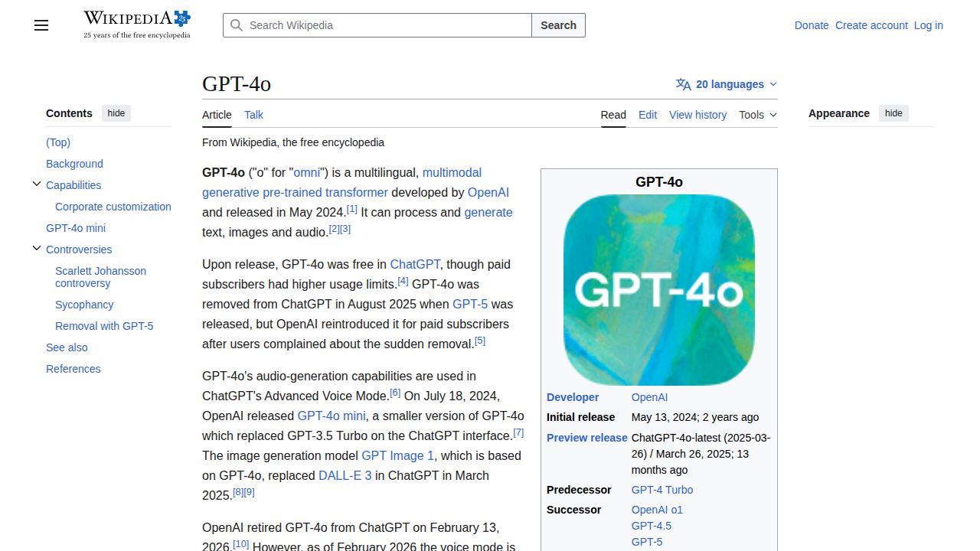Open the generate link
980x551 pixels.
coord(488,212)
